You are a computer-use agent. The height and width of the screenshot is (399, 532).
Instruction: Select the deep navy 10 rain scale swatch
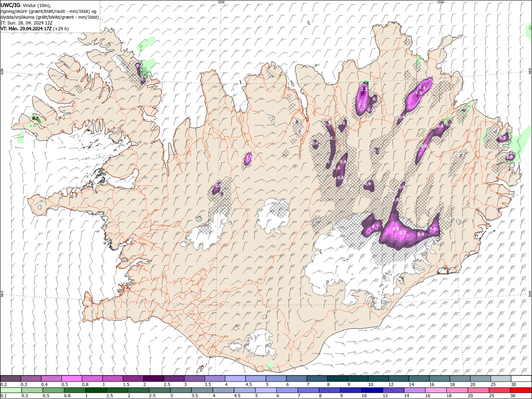coord(372,390)
